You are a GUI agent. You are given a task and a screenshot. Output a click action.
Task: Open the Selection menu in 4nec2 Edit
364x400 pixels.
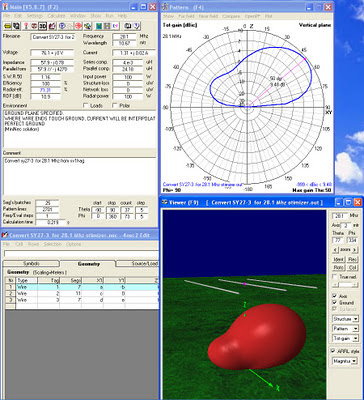coord(52,244)
